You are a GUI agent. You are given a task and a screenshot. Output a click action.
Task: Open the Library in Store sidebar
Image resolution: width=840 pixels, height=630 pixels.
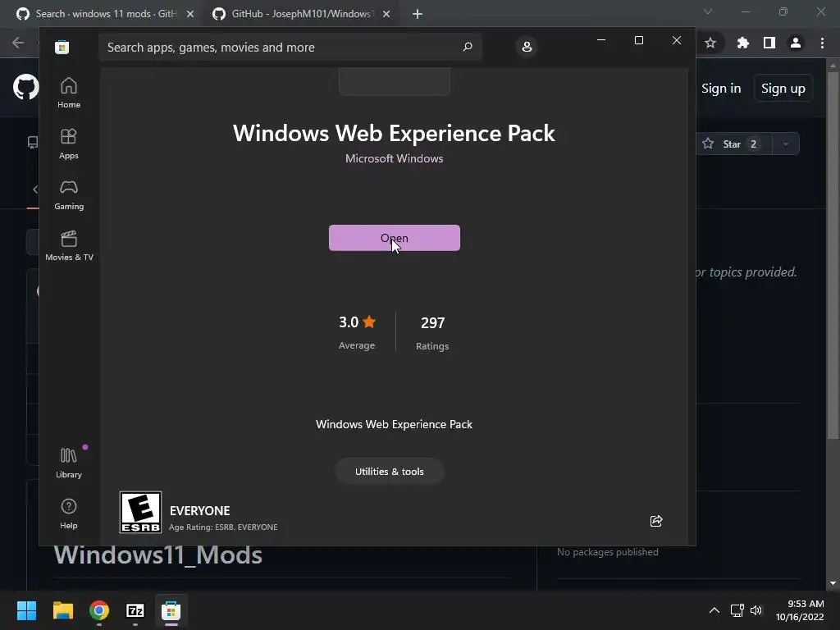click(x=69, y=463)
